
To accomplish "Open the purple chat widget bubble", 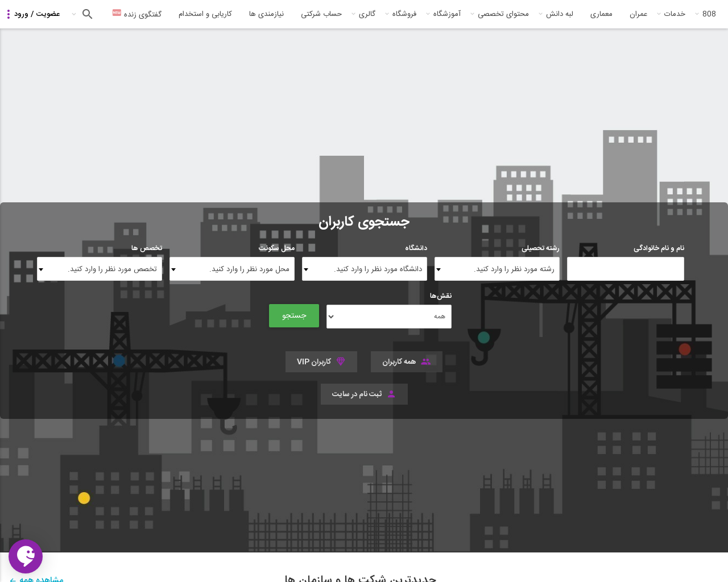I will [x=25, y=556].
